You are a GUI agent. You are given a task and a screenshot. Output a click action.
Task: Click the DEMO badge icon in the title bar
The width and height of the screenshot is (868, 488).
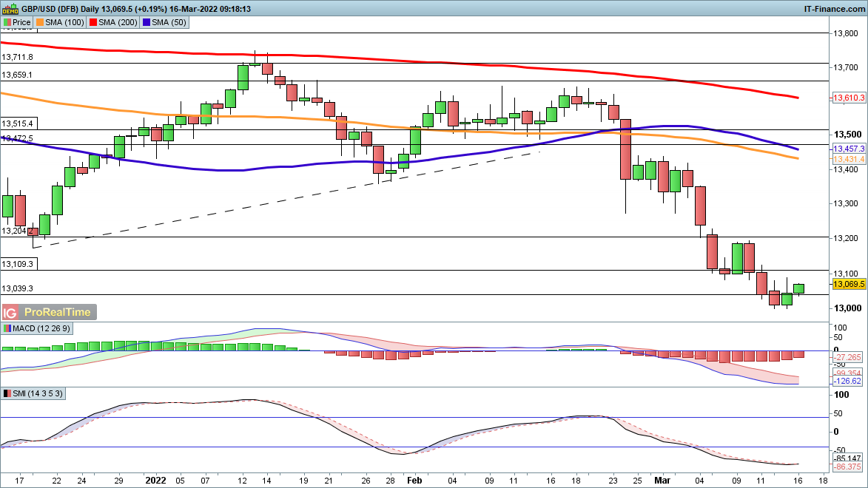click(10, 9)
